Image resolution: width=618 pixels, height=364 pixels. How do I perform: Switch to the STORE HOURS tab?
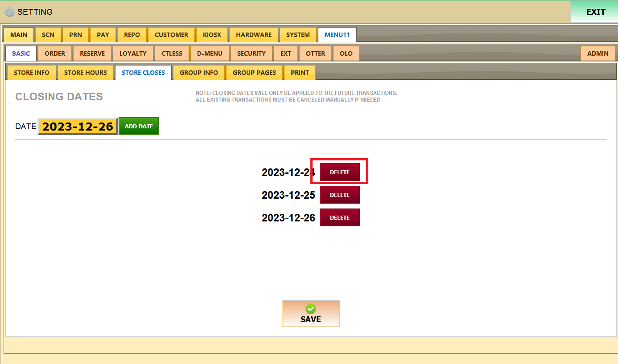point(86,73)
